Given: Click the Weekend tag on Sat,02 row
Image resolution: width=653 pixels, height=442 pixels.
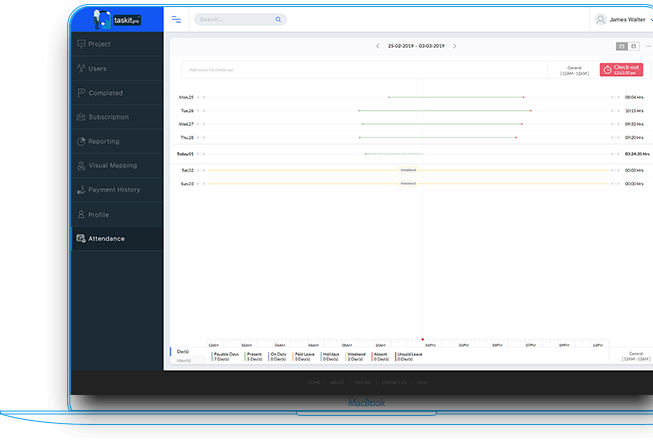Looking at the screenshot, I should 408,170.
